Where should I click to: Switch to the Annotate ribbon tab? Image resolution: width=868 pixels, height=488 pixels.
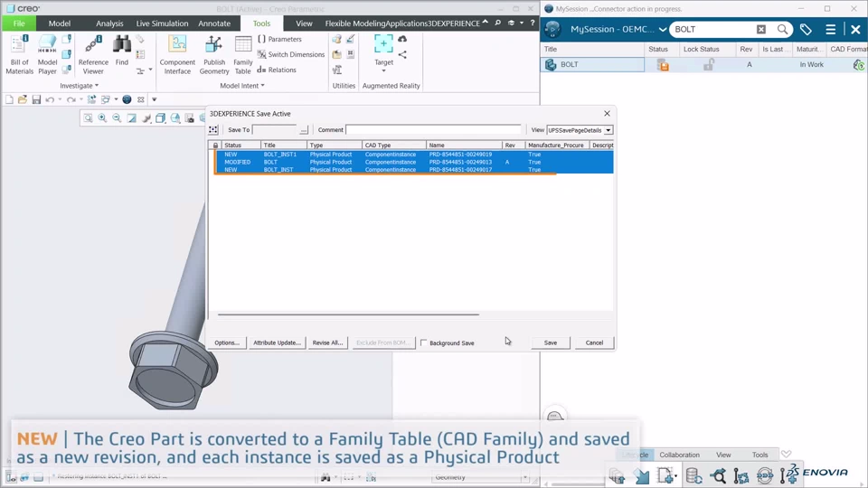[x=214, y=23]
